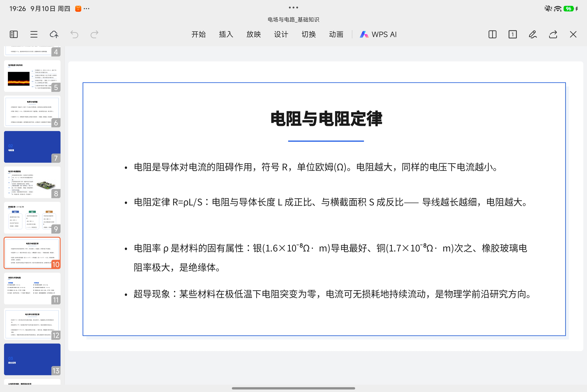Share the presentation via share icon

click(x=553, y=34)
